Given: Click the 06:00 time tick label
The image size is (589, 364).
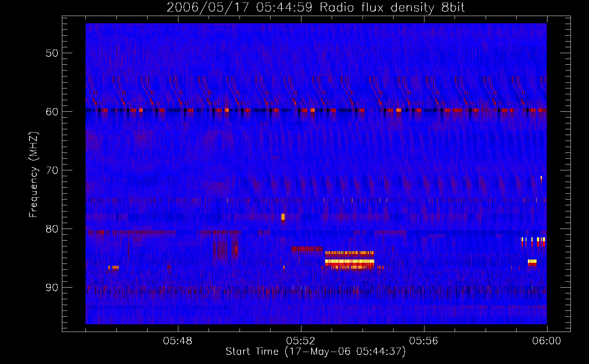Looking at the screenshot, I should pyautogui.click(x=547, y=341).
